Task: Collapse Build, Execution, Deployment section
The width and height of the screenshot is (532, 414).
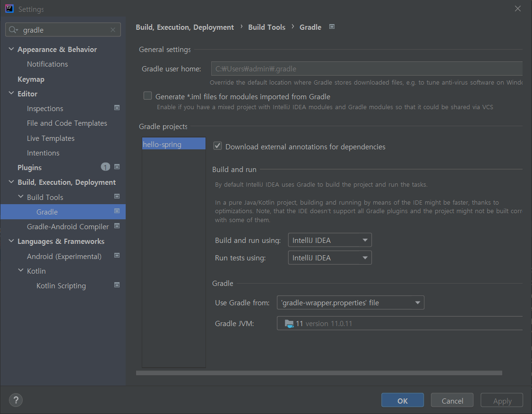Action: coord(11,182)
